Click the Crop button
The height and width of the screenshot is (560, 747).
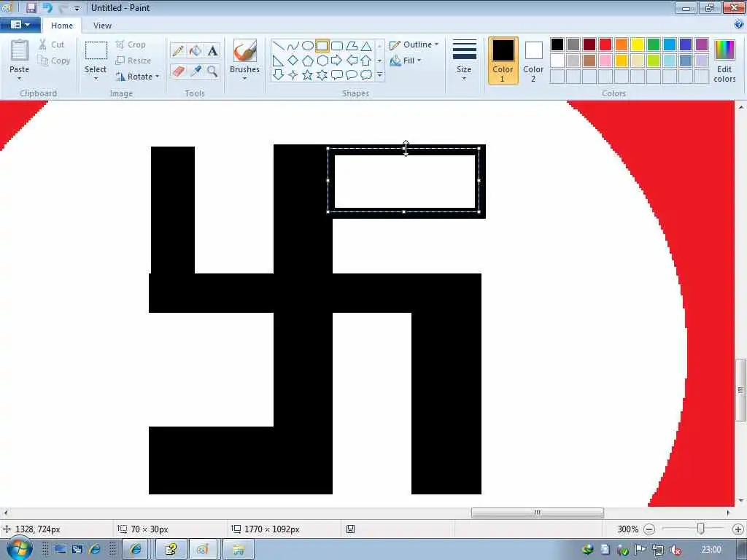[131, 44]
